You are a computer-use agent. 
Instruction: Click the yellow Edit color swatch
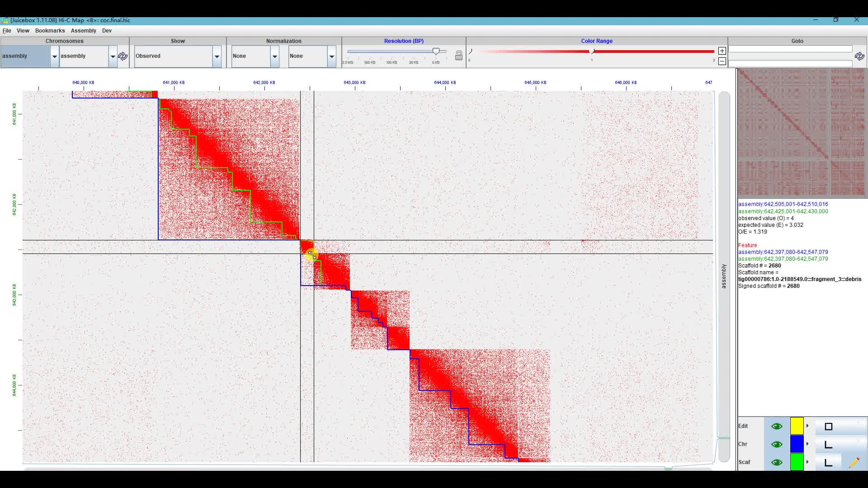pos(797,426)
